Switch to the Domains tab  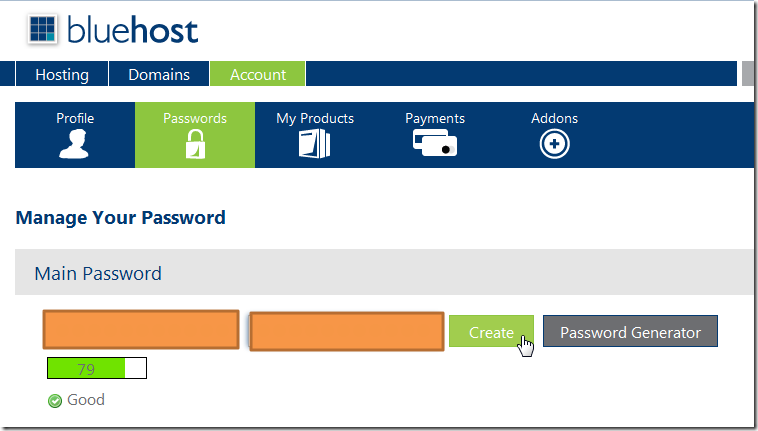(x=159, y=74)
